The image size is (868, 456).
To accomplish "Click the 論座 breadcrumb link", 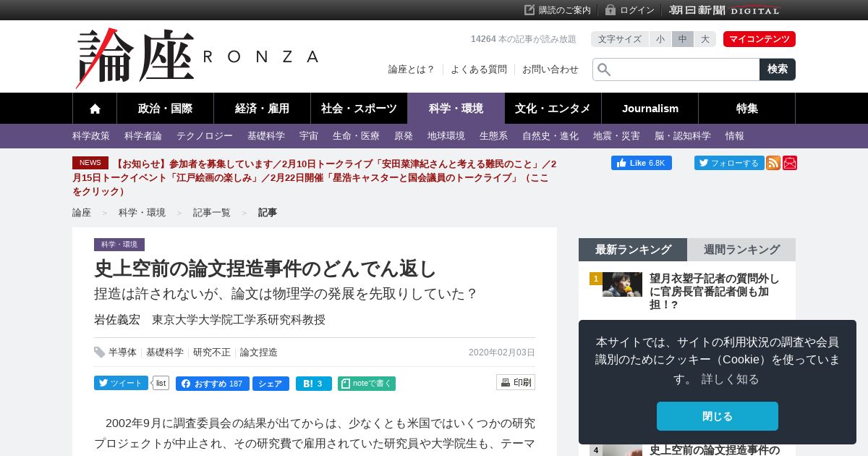I will [82, 213].
